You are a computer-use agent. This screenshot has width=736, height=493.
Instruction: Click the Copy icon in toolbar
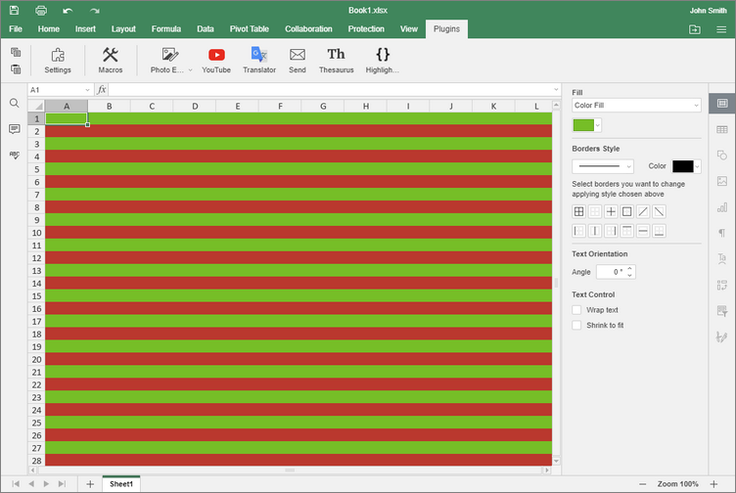point(15,52)
